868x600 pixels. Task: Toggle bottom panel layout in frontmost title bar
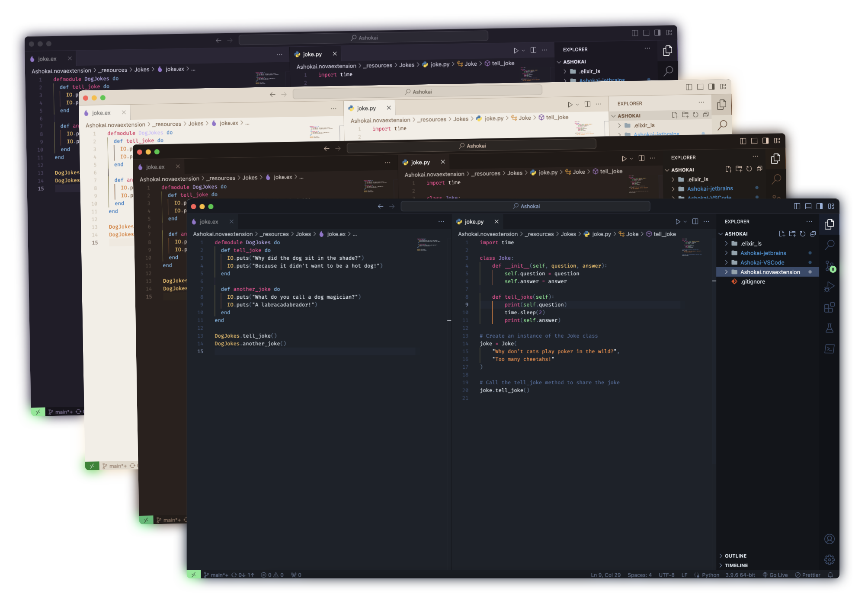pos(808,206)
